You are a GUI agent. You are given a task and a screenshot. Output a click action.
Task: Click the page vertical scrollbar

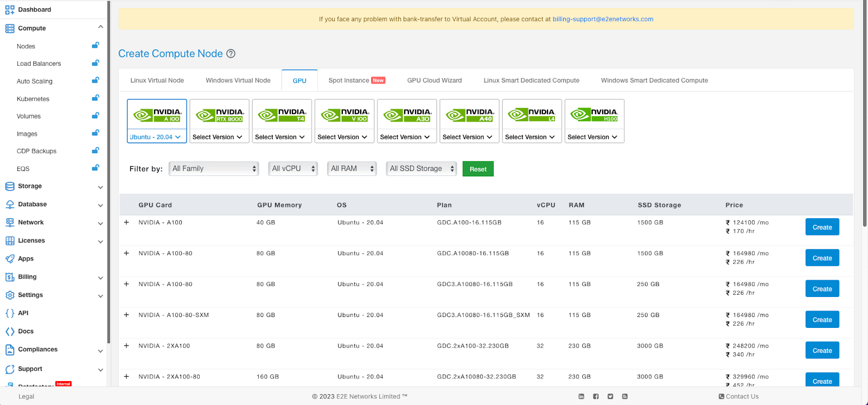865,114
